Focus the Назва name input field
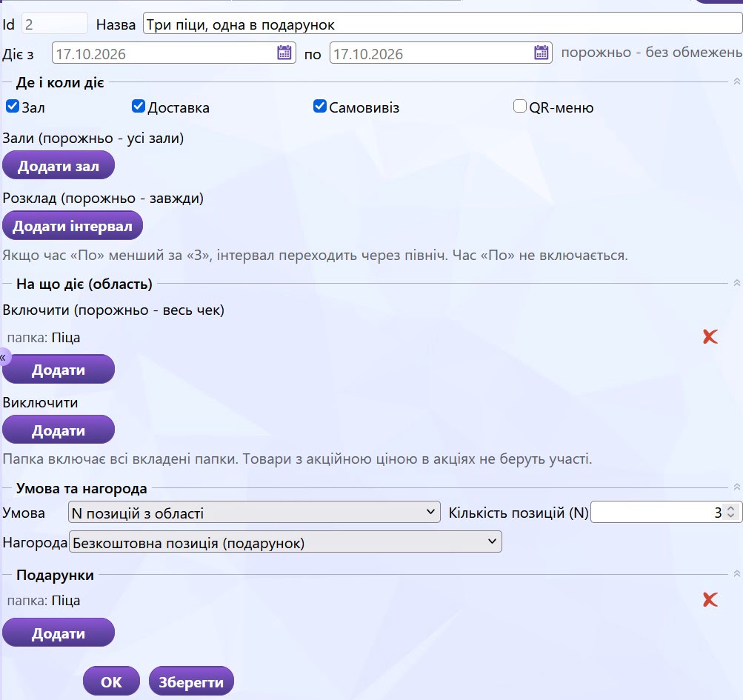This screenshot has width=743, height=700. point(442,24)
